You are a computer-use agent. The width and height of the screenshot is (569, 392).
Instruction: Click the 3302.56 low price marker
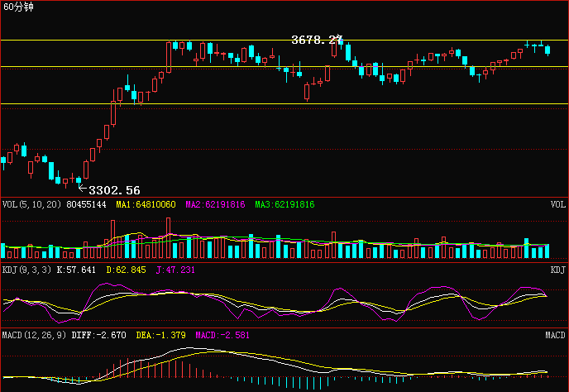point(114,190)
